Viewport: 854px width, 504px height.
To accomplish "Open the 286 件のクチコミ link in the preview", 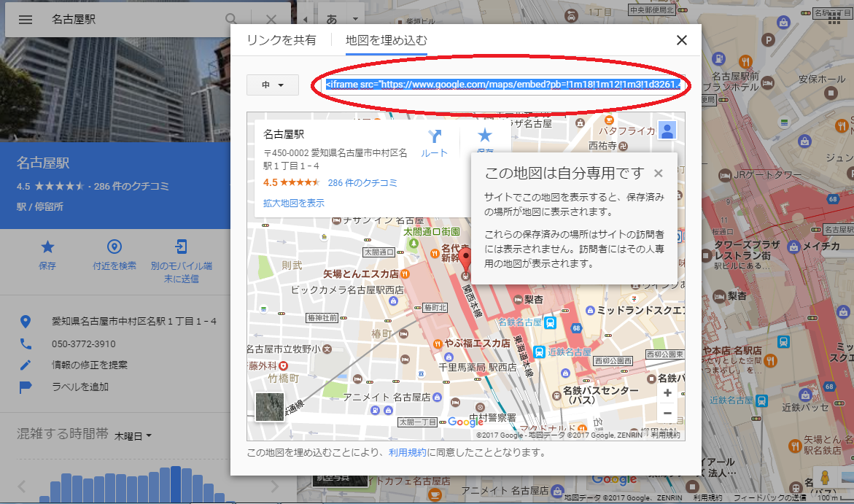I will (362, 183).
